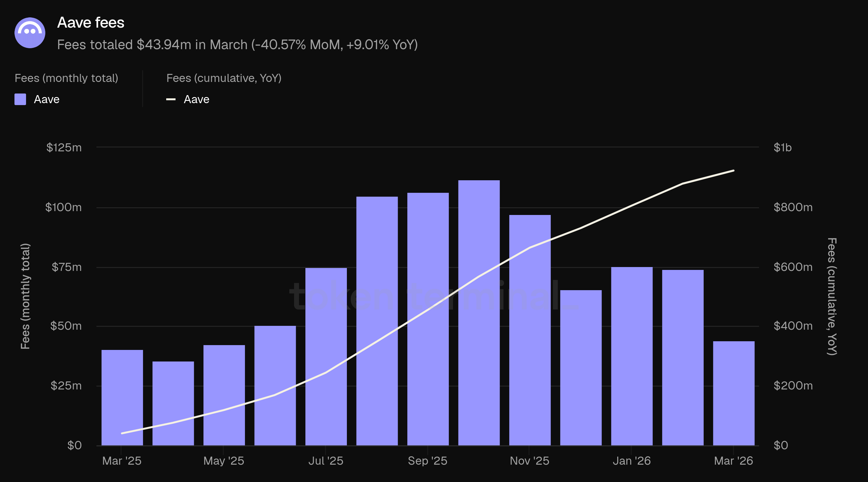Click the Aave fees chart title
The width and height of the screenshot is (868, 482).
point(91,22)
